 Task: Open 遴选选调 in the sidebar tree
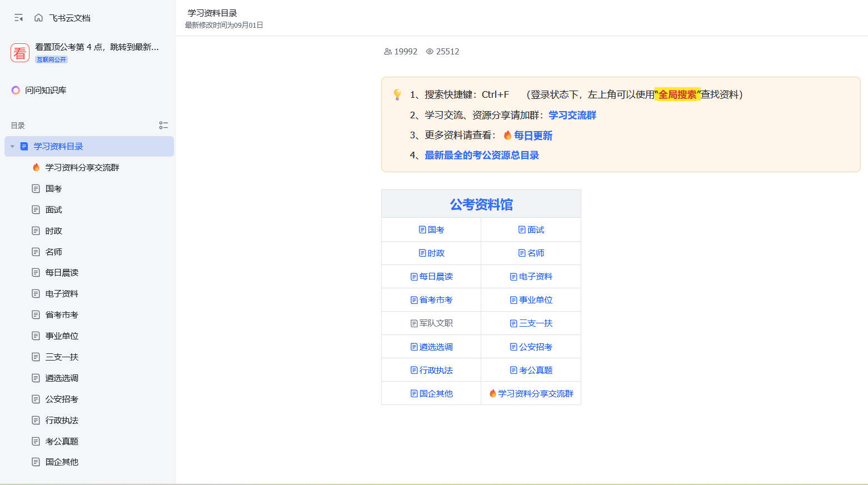(x=62, y=378)
